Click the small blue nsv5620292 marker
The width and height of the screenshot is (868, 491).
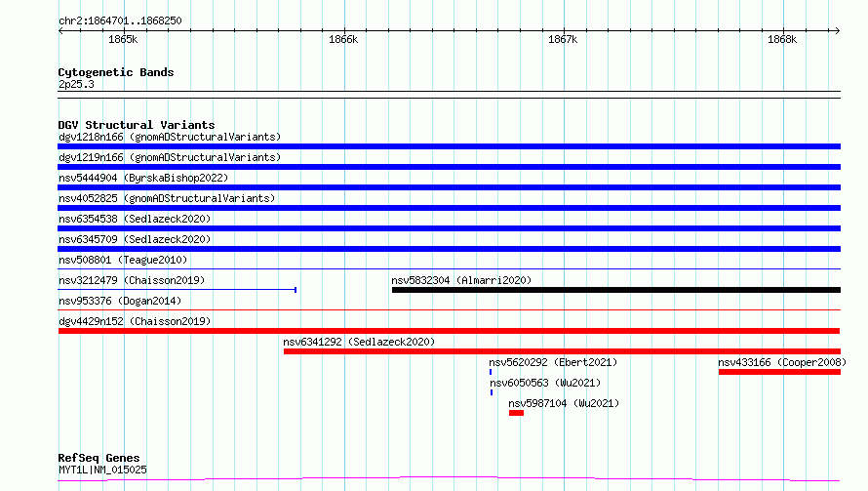(491, 372)
